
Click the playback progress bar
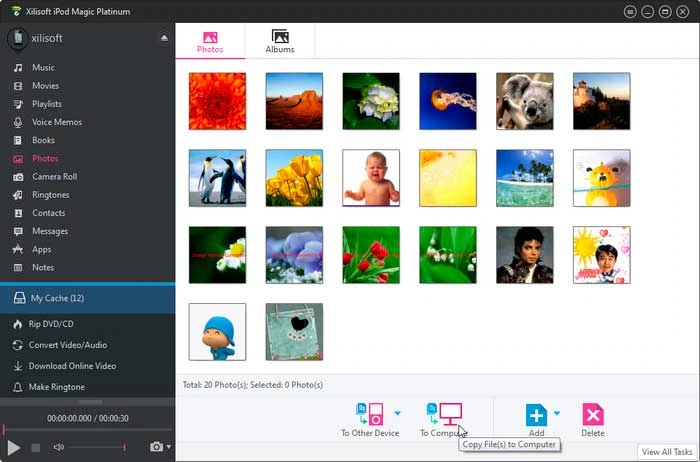point(88,430)
